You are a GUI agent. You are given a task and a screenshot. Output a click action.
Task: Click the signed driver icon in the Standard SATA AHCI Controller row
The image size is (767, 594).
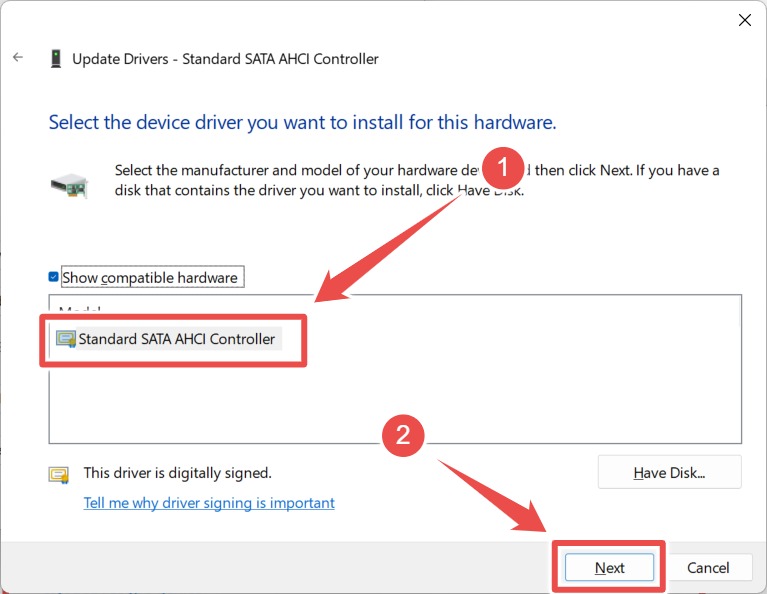click(66, 339)
